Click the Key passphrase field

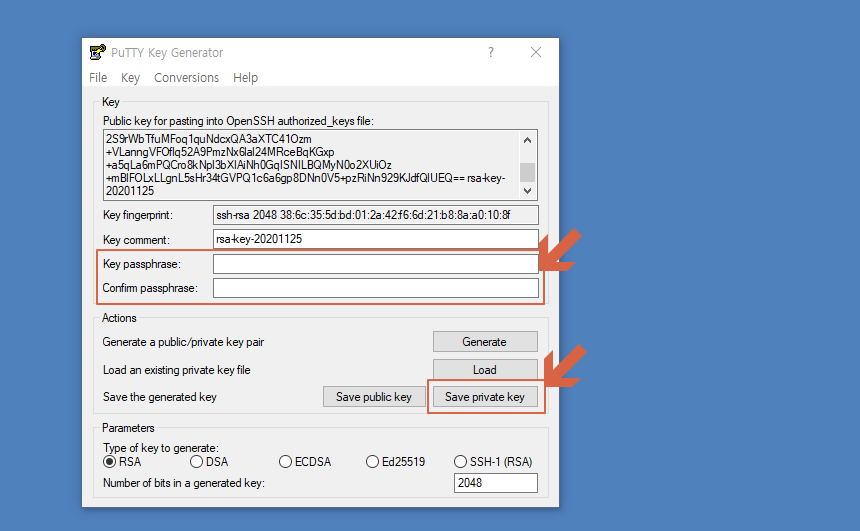376,264
